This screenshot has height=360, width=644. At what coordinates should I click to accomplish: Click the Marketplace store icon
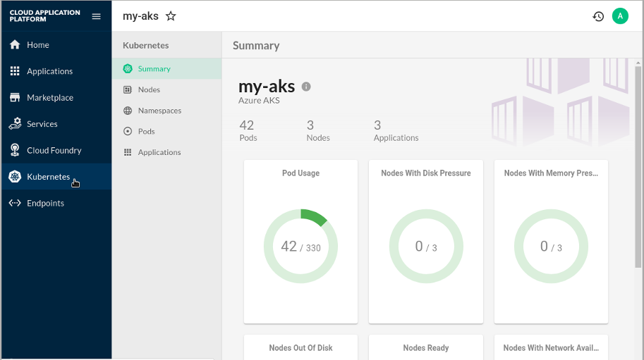point(15,97)
